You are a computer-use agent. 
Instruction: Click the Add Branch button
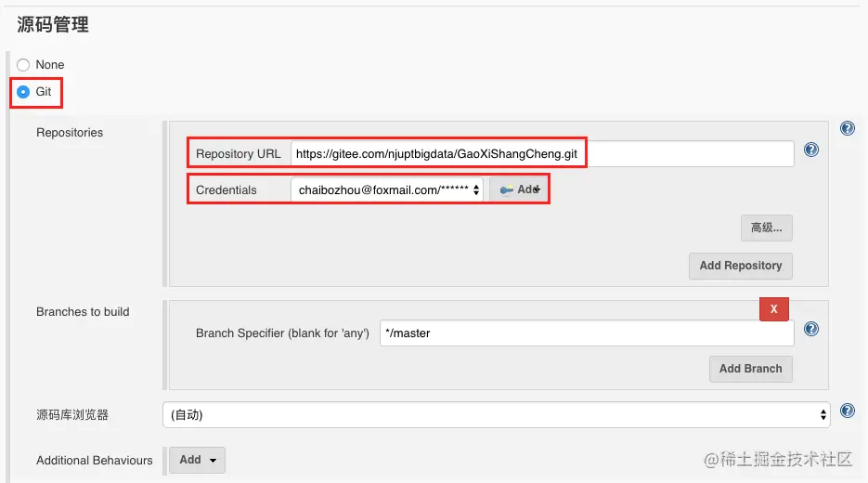click(751, 369)
